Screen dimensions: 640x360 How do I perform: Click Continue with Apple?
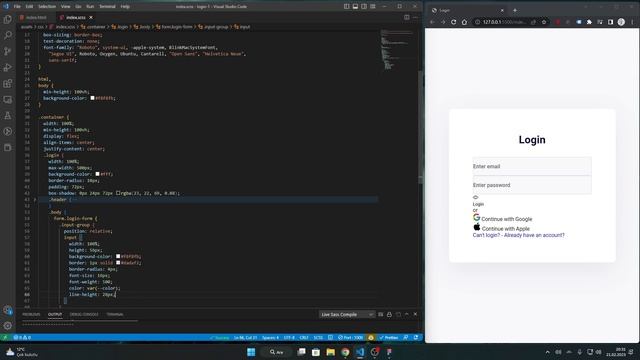click(501, 228)
